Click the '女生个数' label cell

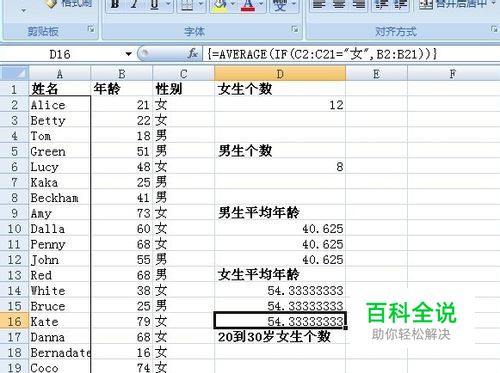[x=280, y=89]
